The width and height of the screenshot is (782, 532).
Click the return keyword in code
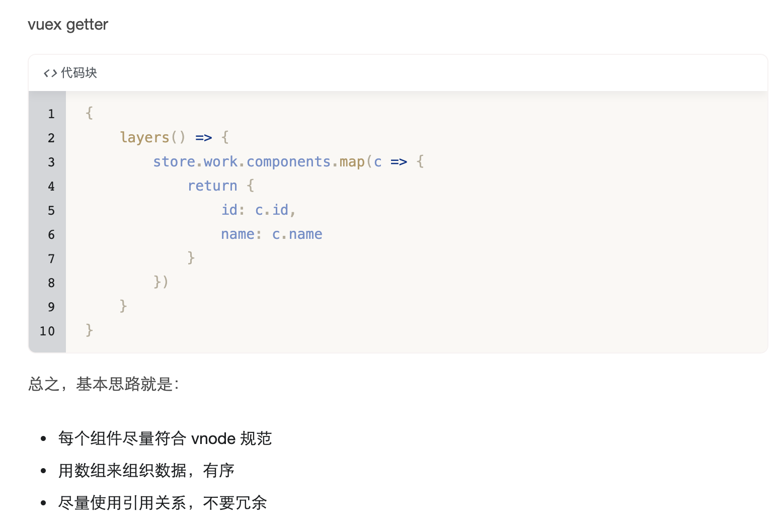(x=212, y=186)
